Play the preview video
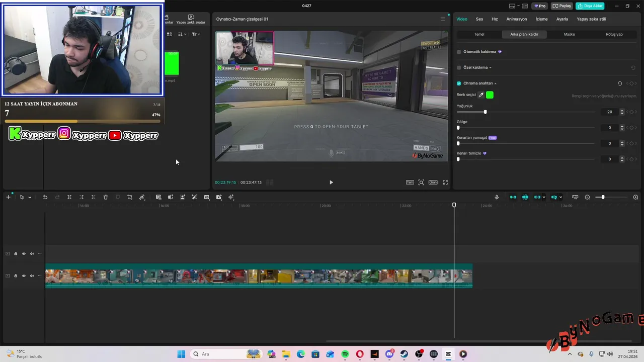Screen dimensions: 644x362 pos(331,183)
